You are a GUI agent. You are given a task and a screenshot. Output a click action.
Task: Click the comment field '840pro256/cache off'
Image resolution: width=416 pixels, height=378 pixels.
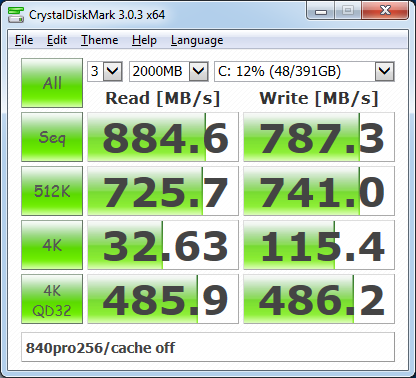coord(208,347)
